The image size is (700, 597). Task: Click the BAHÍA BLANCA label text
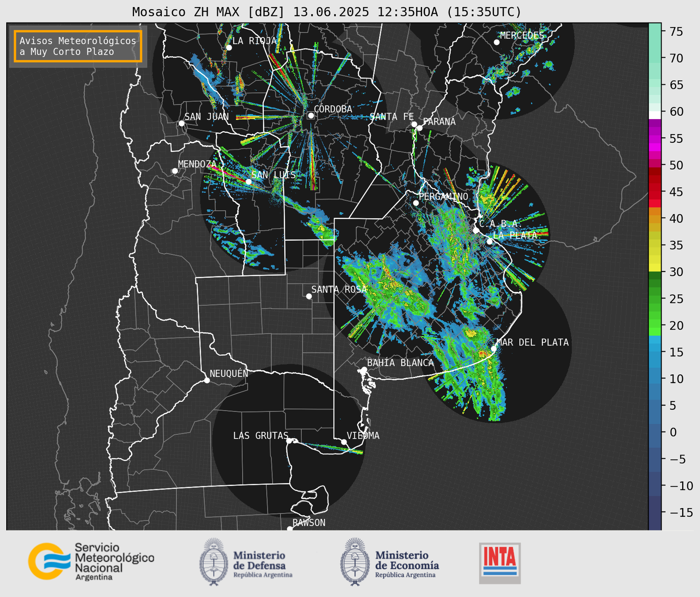tap(400, 363)
